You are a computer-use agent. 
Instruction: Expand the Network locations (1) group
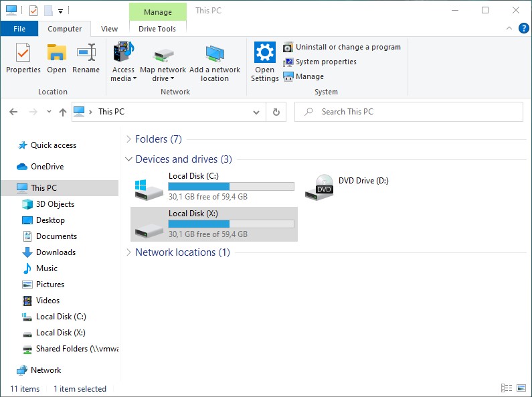[128, 252]
